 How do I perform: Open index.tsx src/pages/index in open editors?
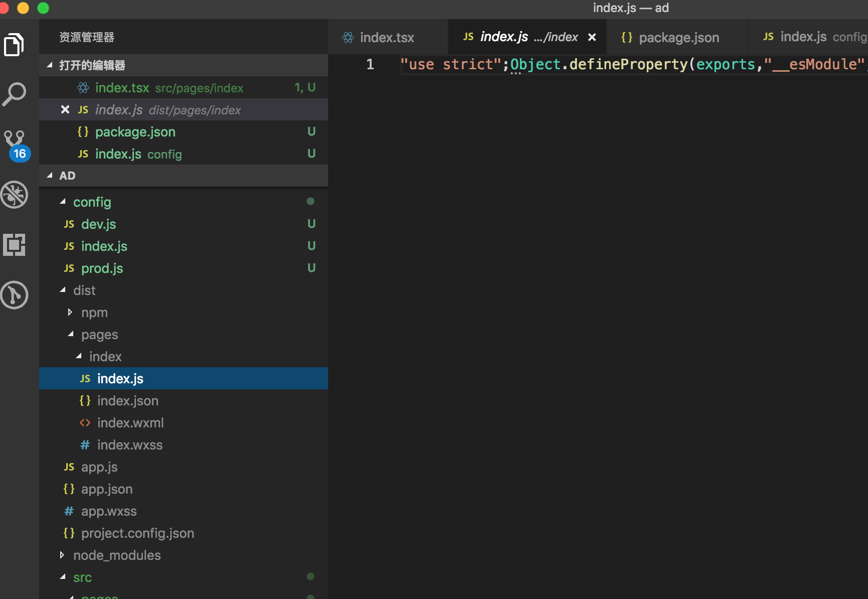tap(184, 88)
